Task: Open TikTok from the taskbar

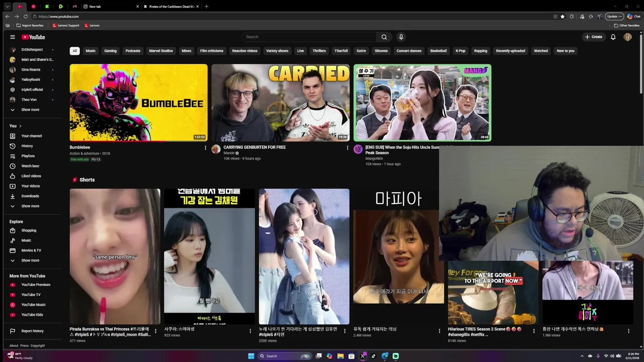Action: pos(373,356)
